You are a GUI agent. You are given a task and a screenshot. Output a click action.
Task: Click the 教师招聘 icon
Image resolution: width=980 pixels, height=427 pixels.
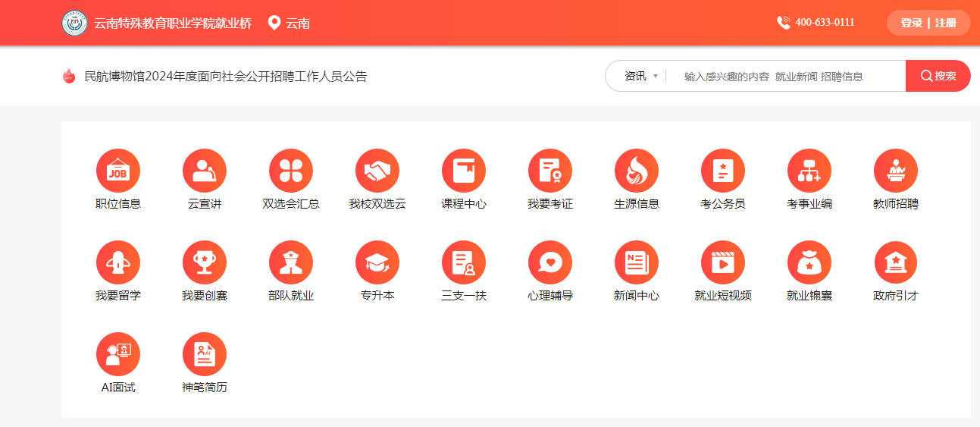[x=895, y=171]
